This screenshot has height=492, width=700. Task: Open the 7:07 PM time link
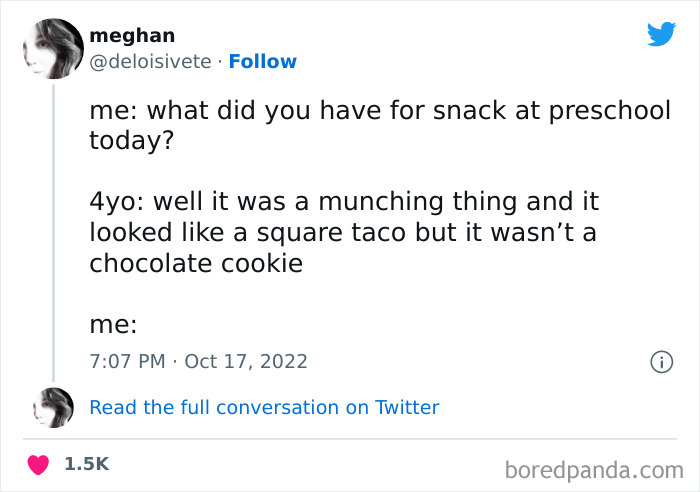point(127,361)
